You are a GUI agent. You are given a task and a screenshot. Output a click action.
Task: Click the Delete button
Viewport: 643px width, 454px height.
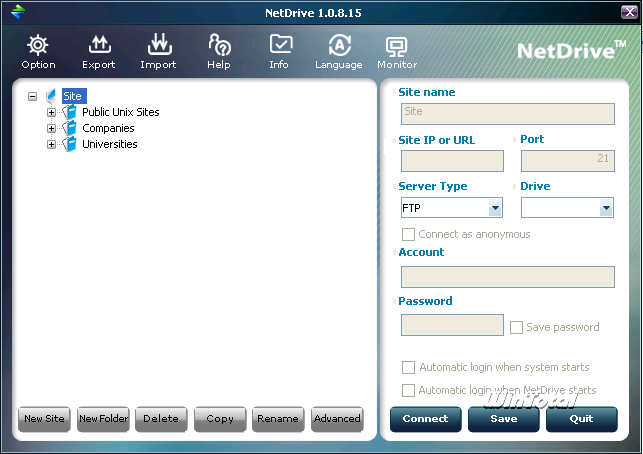(x=161, y=419)
